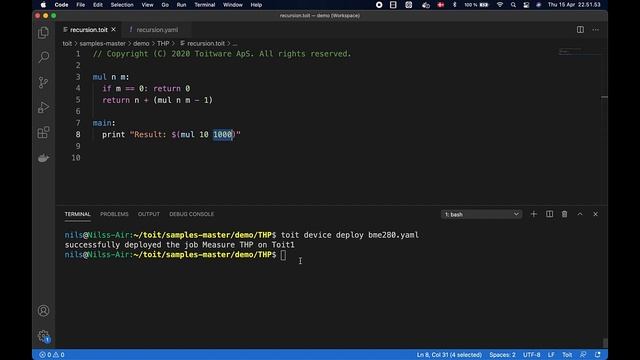
Task: Open the Source Control view
Action: (x=43, y=82)
